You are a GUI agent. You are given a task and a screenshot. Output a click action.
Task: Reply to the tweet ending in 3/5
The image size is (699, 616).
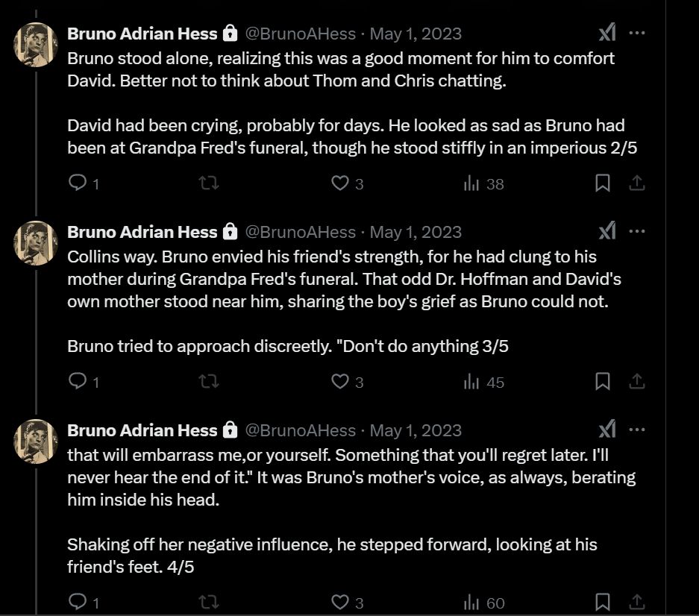78,382
